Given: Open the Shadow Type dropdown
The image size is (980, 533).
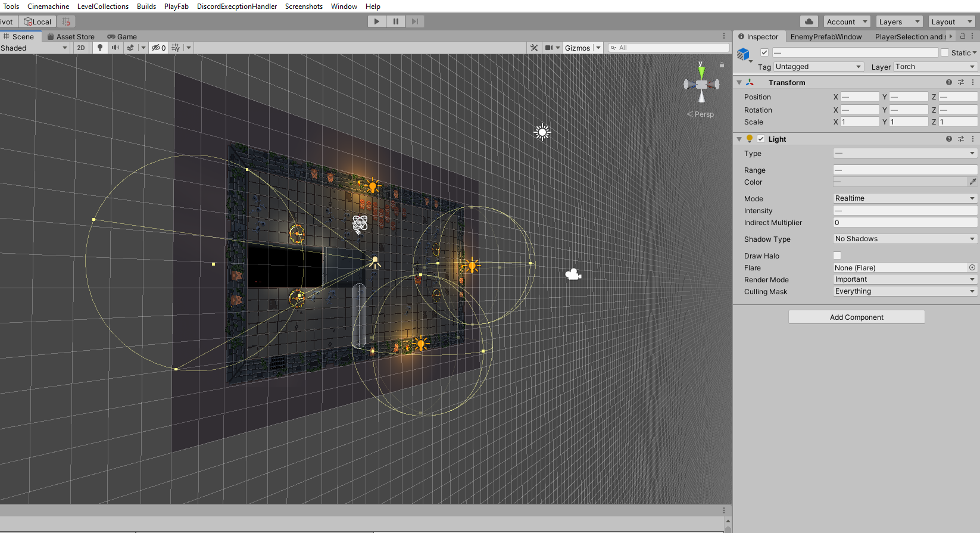Looking at the screenshot, I should (905, 239).
